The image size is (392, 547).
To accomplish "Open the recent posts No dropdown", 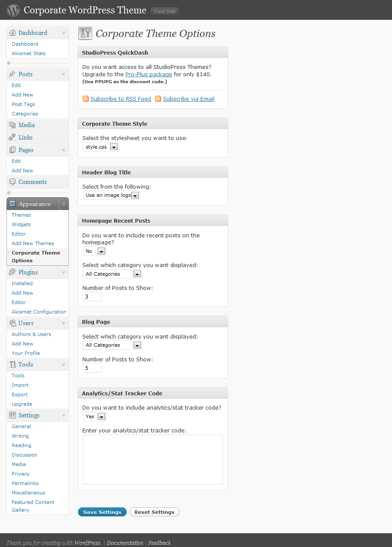I will tap(94, 251).
